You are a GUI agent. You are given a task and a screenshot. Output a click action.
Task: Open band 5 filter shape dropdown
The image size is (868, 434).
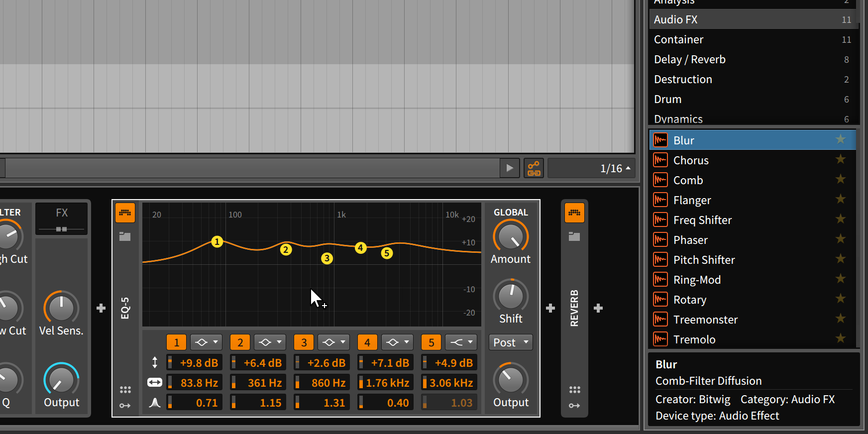(x=461, y=342)
